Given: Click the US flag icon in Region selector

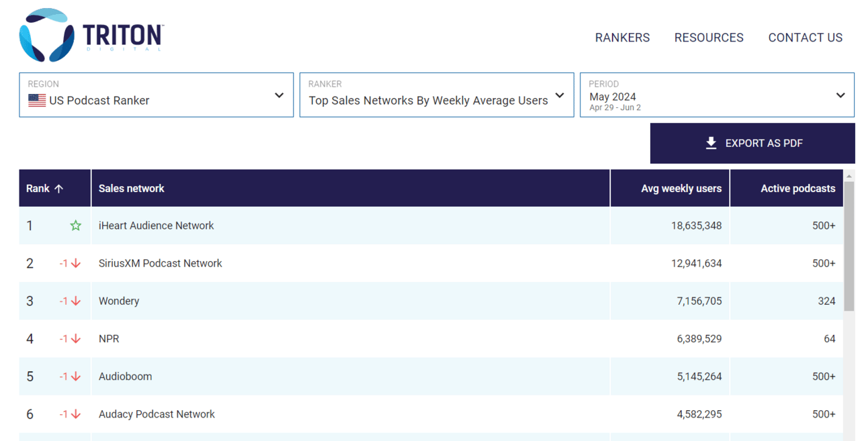Looking at the screenshot, I should click(37, 101).
